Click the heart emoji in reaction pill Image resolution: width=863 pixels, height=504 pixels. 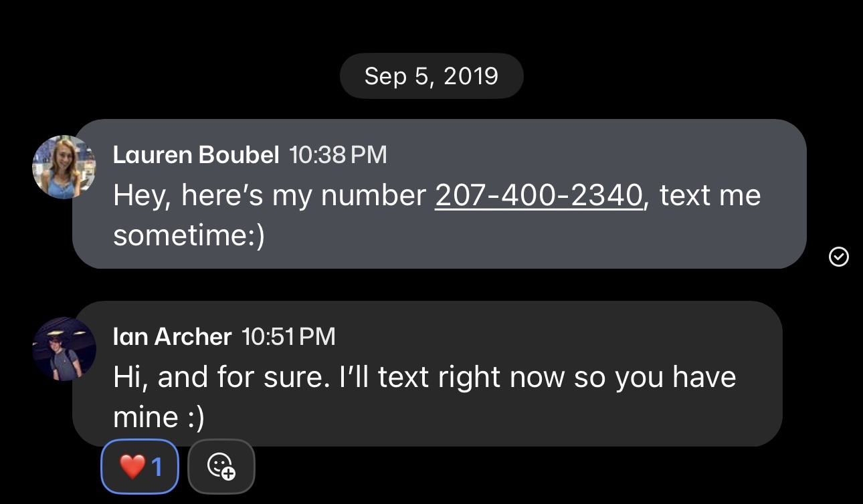click(132, 467)
